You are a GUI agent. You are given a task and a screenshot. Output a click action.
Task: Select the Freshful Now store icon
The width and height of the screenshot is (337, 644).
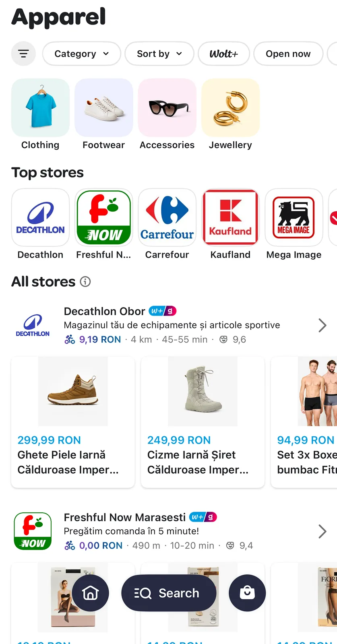104,217
